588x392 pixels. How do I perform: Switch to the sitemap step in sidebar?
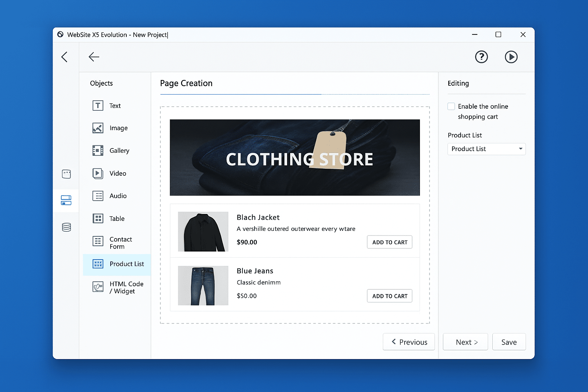66,174
